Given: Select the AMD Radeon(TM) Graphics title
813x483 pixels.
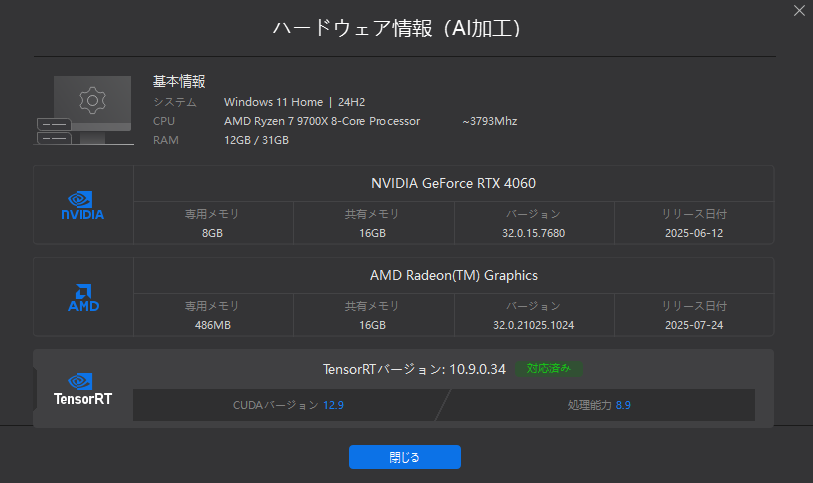Looking at the screenshot, I should click(454, 275).
